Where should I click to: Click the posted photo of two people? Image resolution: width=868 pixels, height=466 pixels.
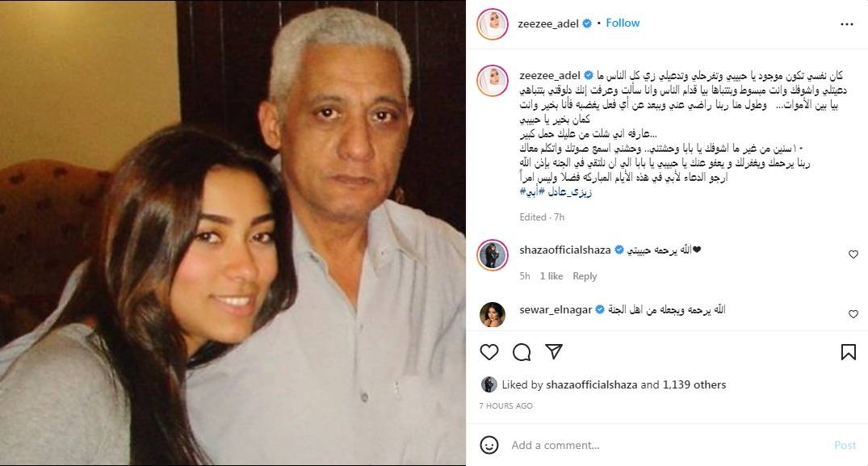233,233
